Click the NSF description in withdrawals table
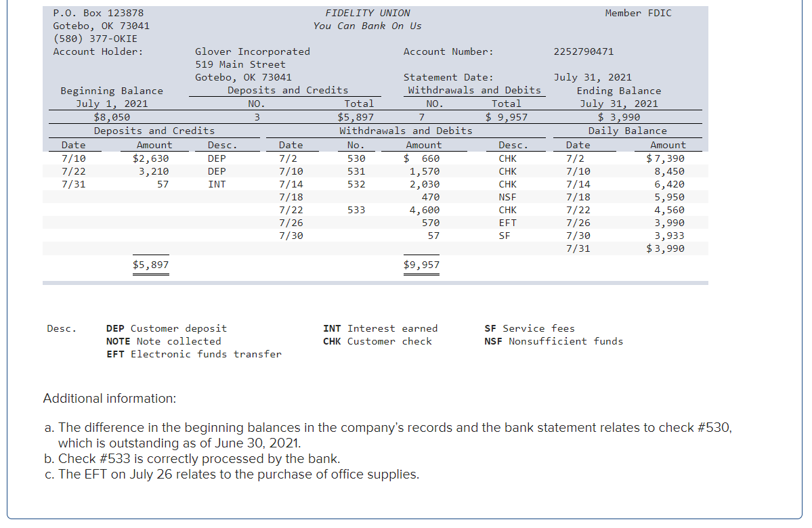The image size is (812, 528). 507,197
